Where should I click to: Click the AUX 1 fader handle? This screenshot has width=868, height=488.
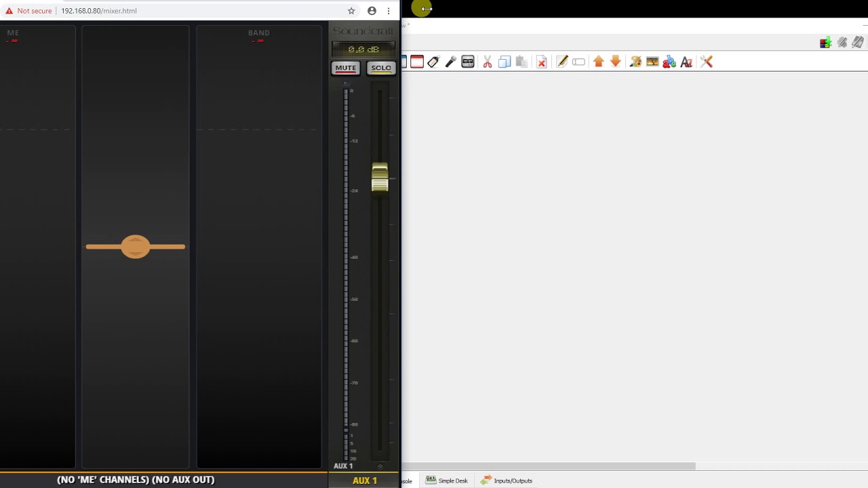(x=380, y=178)
